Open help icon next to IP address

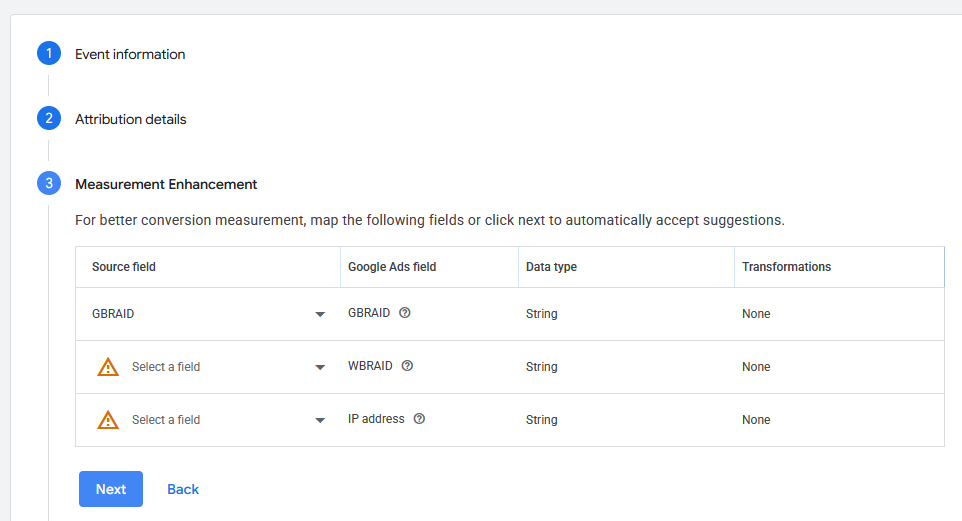coord(419,419)
